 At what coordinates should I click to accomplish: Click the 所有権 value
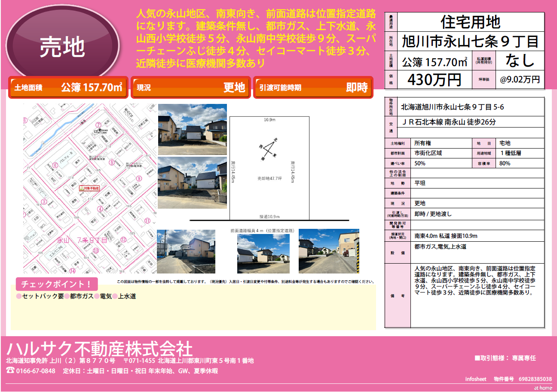pos(423,143)
